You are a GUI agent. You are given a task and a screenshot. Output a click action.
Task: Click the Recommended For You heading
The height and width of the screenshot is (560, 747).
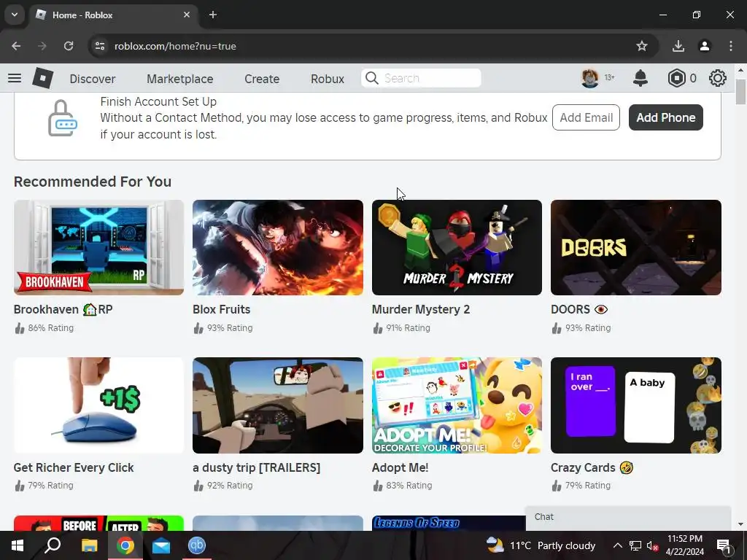coord(93,182)
